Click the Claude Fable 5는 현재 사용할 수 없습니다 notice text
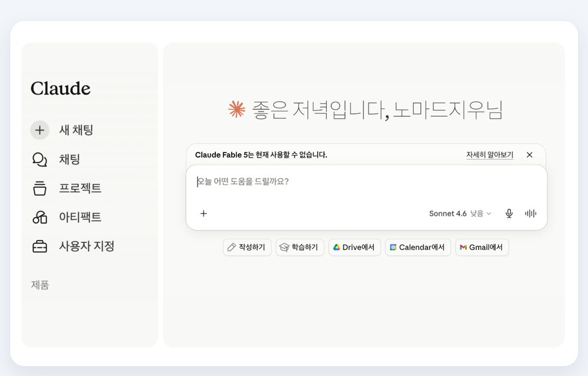The image size is (588, 376). pyautogui.click(x=261, y=155)
